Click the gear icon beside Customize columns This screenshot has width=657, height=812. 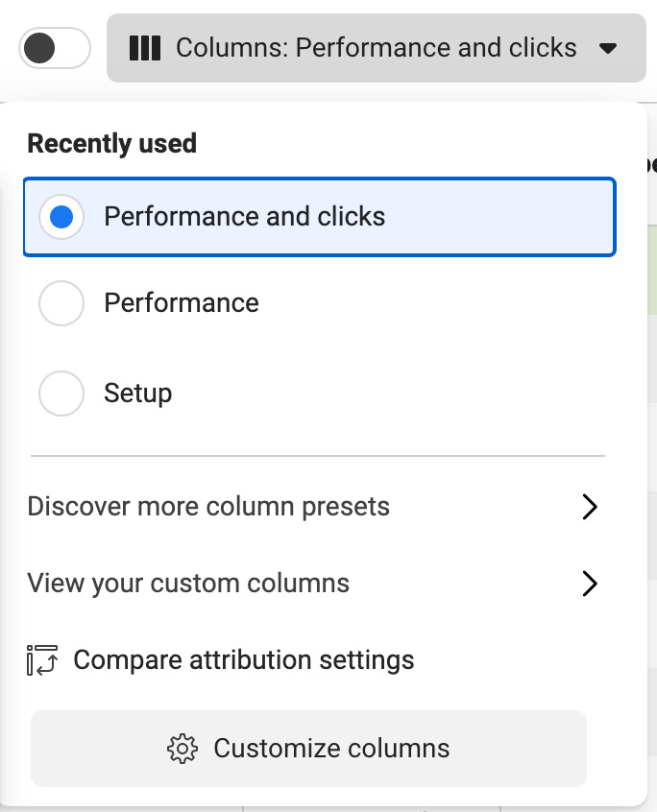point(182,749)
